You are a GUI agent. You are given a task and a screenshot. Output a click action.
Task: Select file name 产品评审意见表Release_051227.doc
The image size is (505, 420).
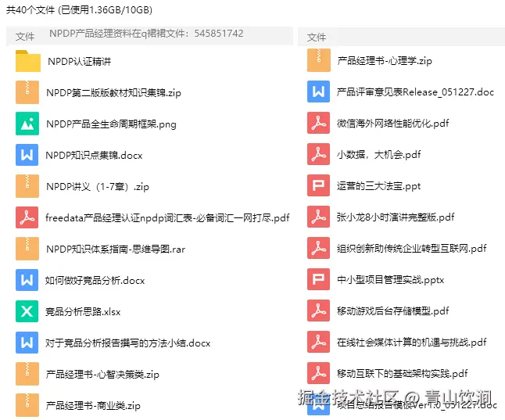click(x=415, y=92)
